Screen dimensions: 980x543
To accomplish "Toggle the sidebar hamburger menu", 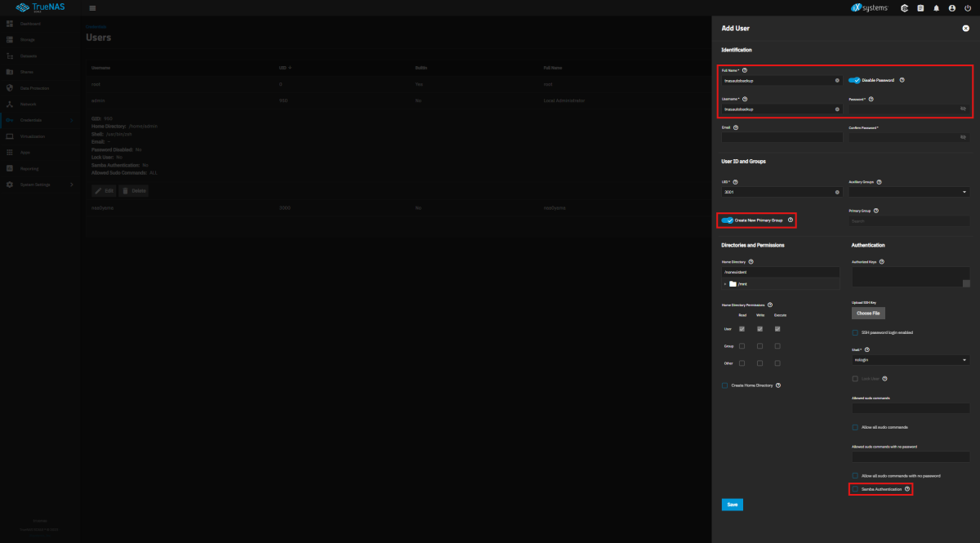I will pos(92,8).
